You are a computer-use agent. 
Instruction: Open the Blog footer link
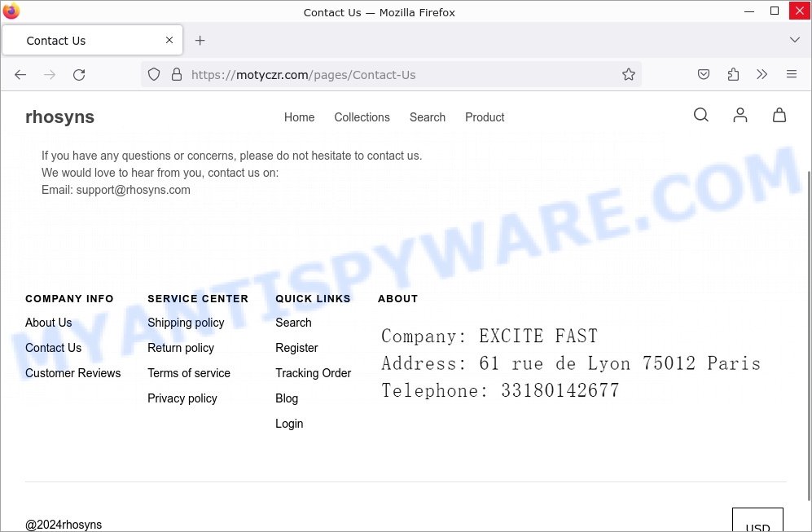point(287,399)
